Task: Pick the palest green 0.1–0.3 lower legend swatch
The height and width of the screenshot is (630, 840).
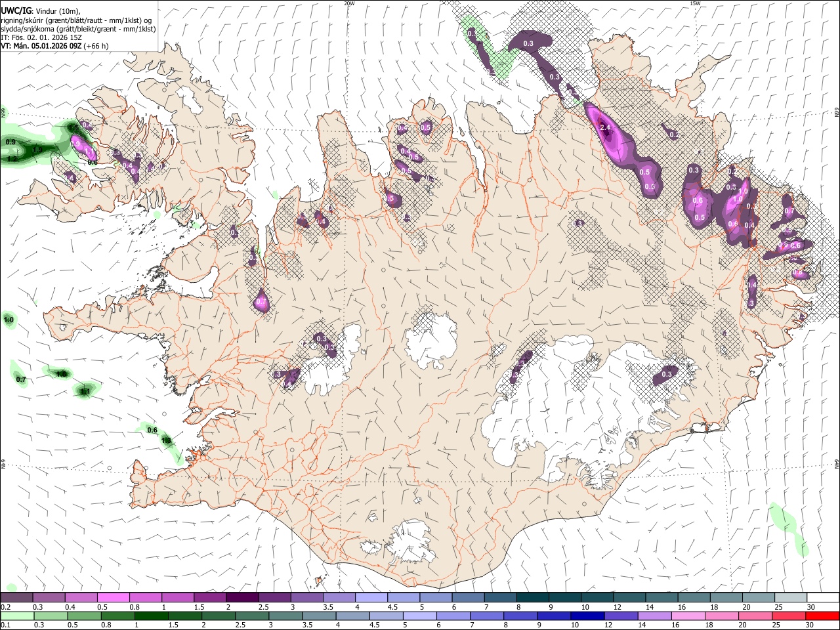Action: coord(17,616)
